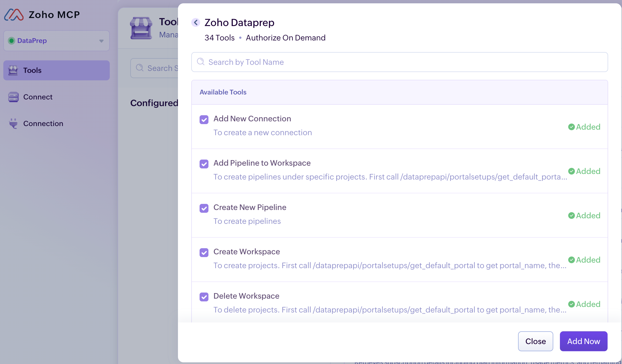Uncheck the Delete Workspace checkbox
This screenshot has width=622, height=364.
(204, 297)
